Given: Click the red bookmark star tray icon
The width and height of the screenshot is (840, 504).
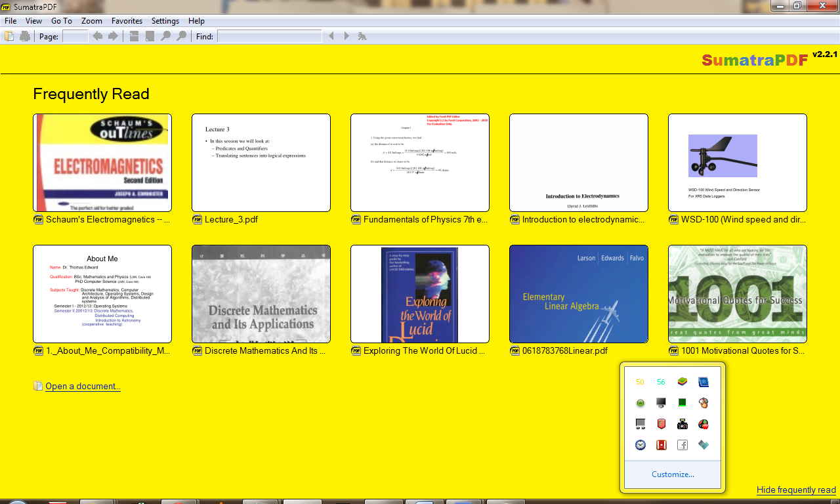Looking at the screenshot, I should point(661,445).
